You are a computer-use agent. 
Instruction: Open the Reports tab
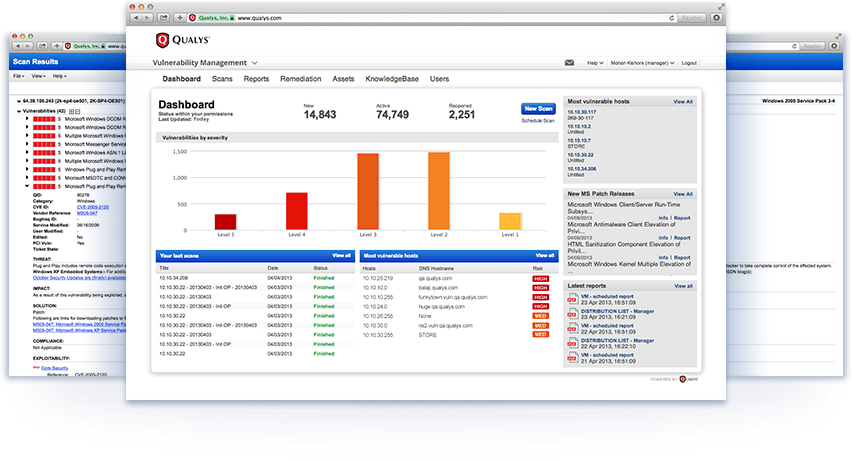256,79
